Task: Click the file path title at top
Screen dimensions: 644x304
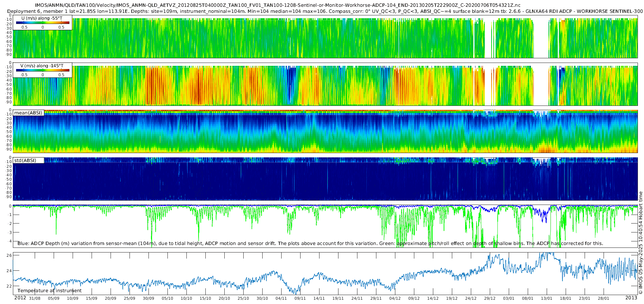Action: coord(278,5)
